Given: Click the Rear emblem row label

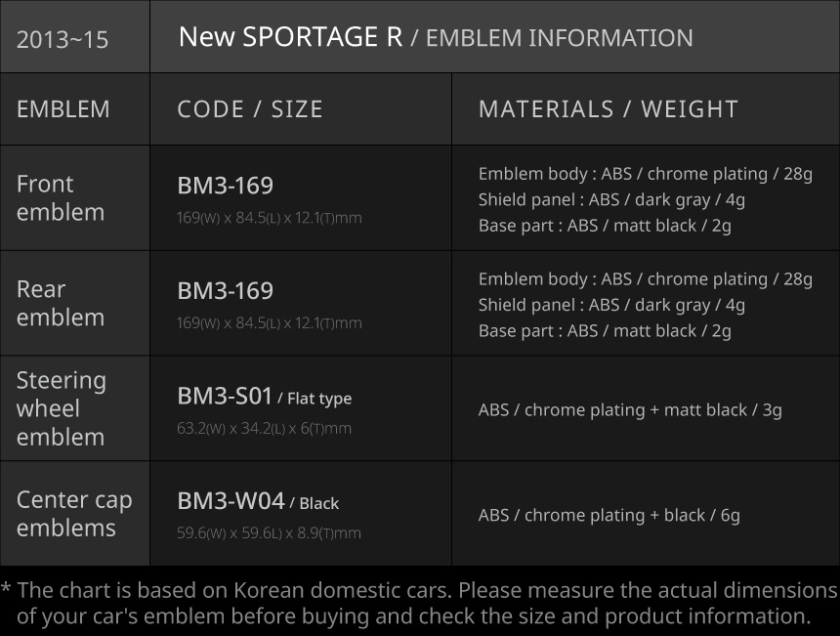Looking at the screenshot, I should [61, 303].
